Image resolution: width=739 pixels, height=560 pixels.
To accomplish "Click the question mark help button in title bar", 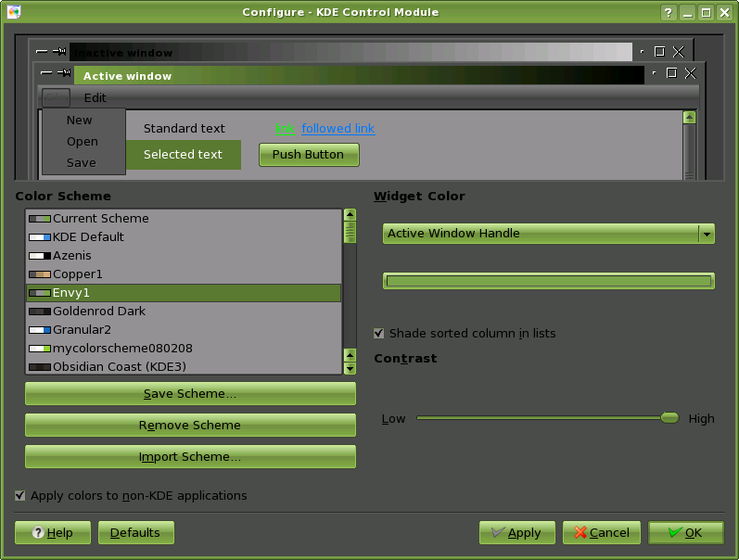I will coord(668,12).
